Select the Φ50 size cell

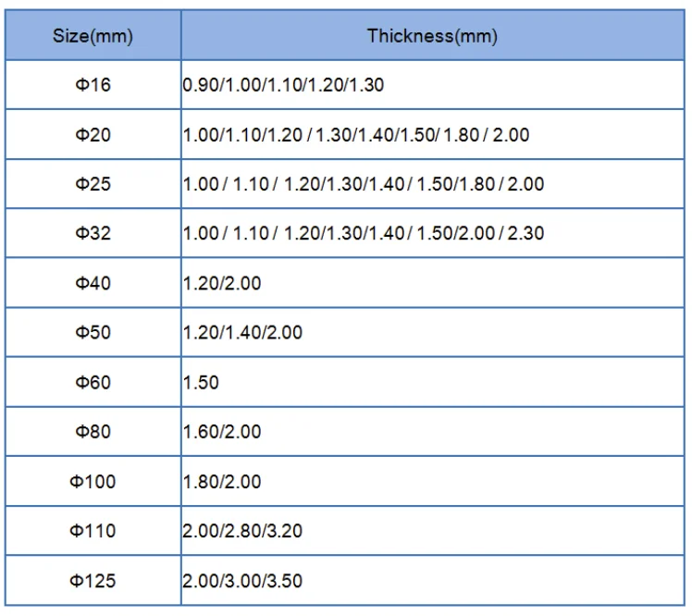(x=93, y=332)
